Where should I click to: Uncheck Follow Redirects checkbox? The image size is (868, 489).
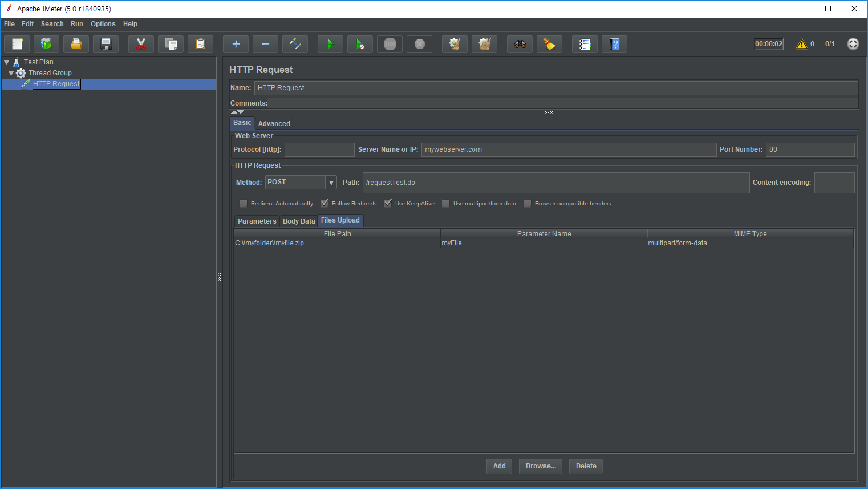point(324,203)
